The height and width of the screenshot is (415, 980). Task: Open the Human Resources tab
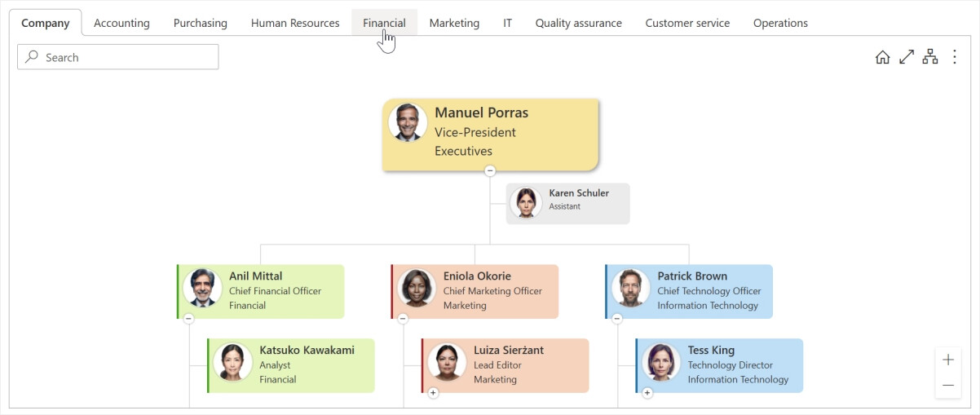(x=295, y=23)
